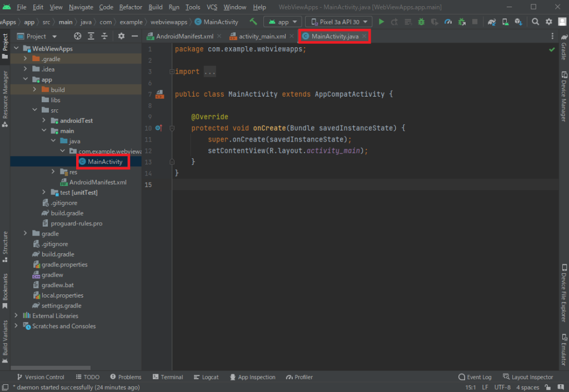The height and width of the screenshot is (392, 569).
Task: Open the Refactor menu
Action: pos(130,7)
